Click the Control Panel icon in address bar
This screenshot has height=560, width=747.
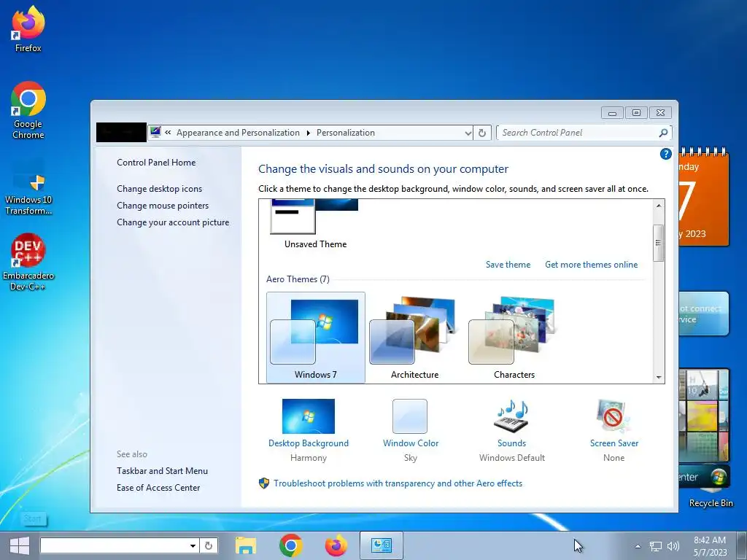155,133
